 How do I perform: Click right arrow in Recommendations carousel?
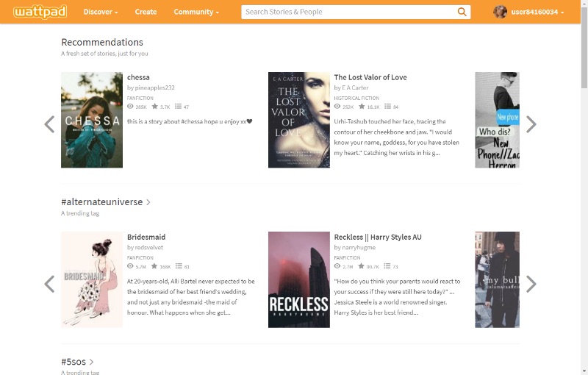coord(531,124)
